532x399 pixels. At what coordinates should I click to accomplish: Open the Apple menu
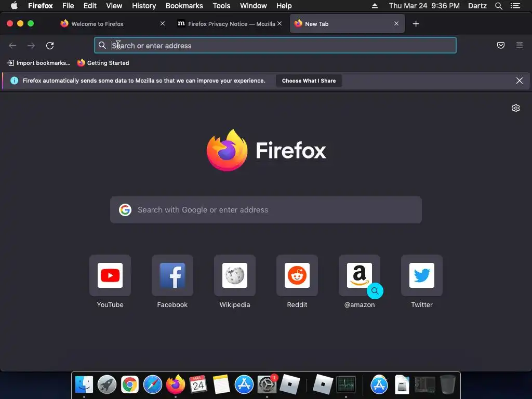pyautogui.click(x=14, y=6)
